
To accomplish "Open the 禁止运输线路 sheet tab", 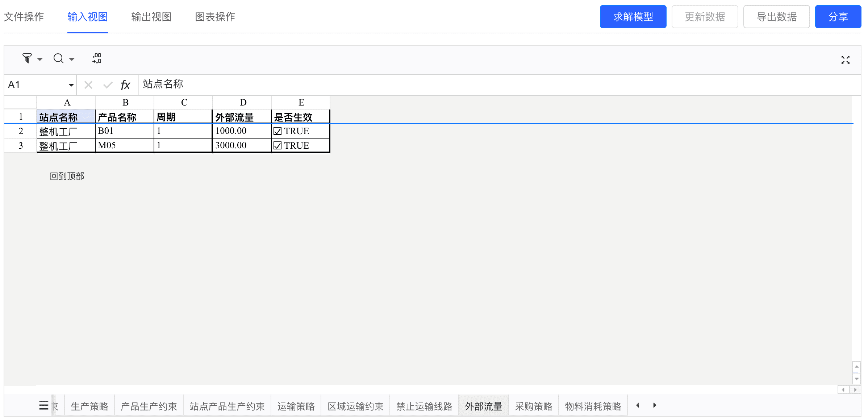I will 424,406.
